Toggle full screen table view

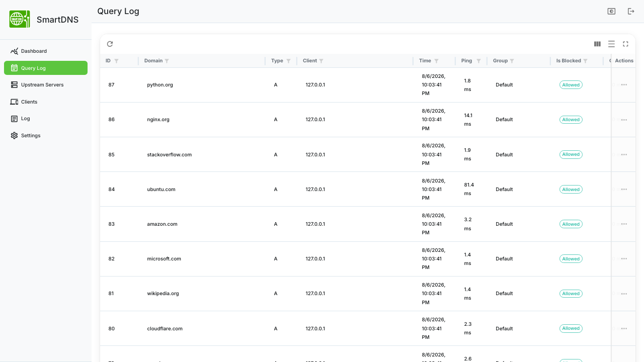coord(625,44)
